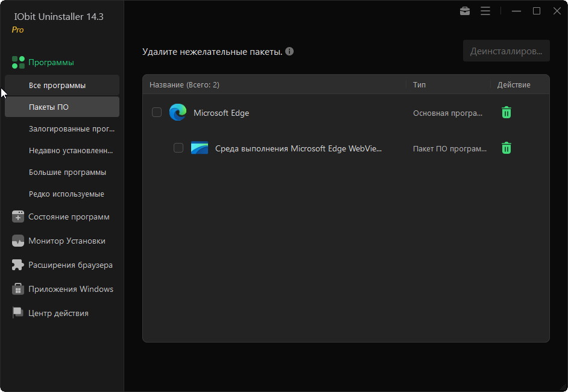The image size is (568, 392).
Task: Click the Основная программа type cell
Action: click(448, 113)
